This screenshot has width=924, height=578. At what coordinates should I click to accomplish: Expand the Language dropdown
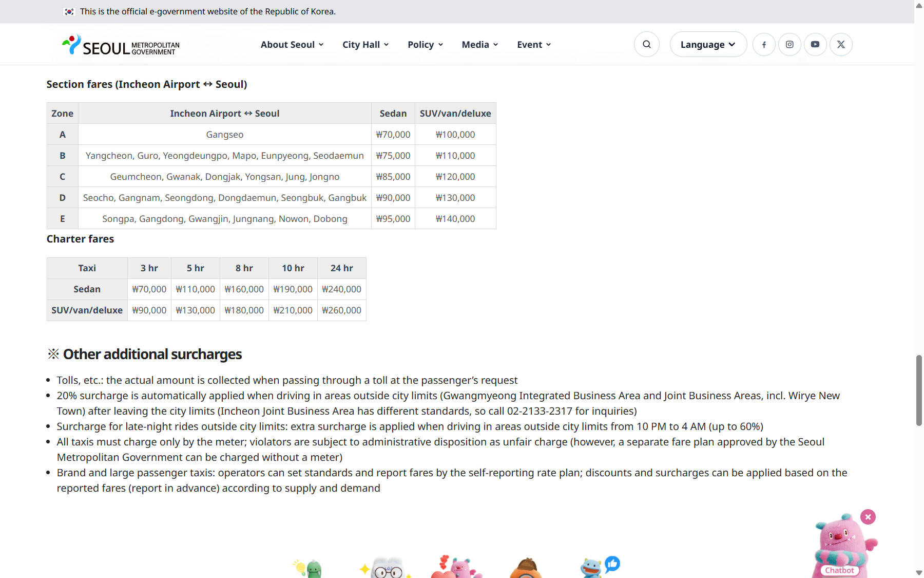click(708, 45)
